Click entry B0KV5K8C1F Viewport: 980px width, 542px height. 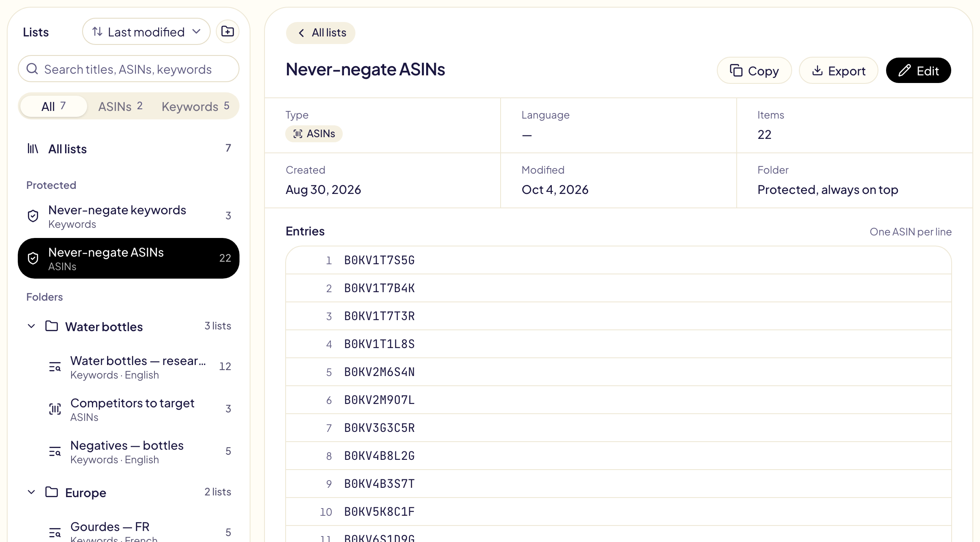619,512
